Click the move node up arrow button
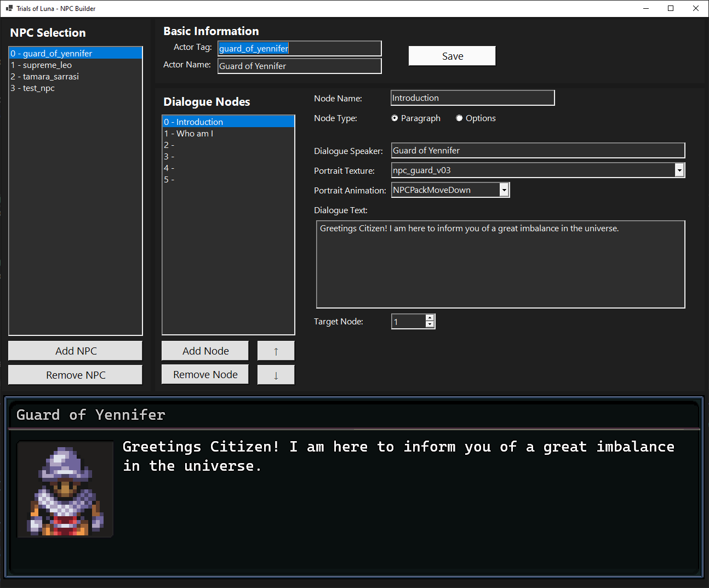This screenshot has width=709, height=588. (x=276, y=351)
